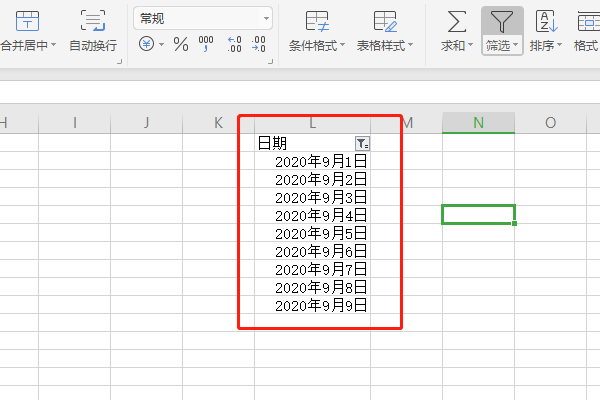Expand the 条件格式 dropdown arrow
This screenshot has height=400, width=600.
[342, 45]
